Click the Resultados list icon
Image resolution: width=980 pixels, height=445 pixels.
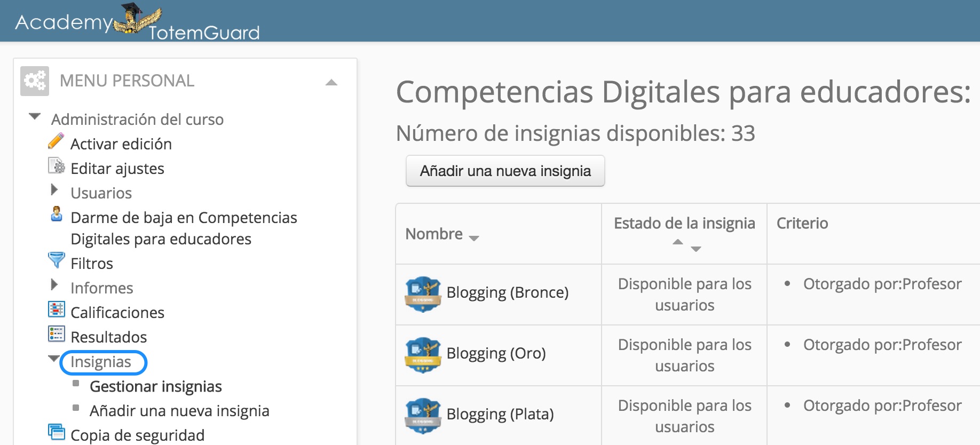click(56, 334)
